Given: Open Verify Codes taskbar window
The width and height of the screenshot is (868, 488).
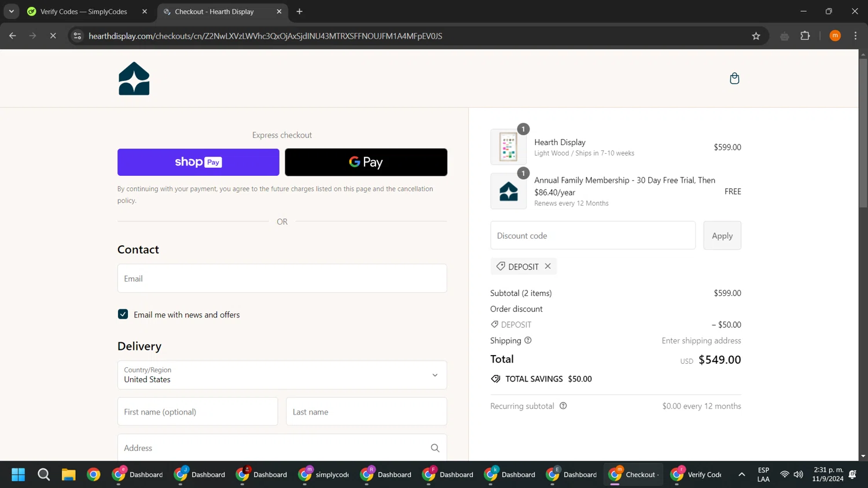Looking at the screenshot, I should [x=696, y=475].
